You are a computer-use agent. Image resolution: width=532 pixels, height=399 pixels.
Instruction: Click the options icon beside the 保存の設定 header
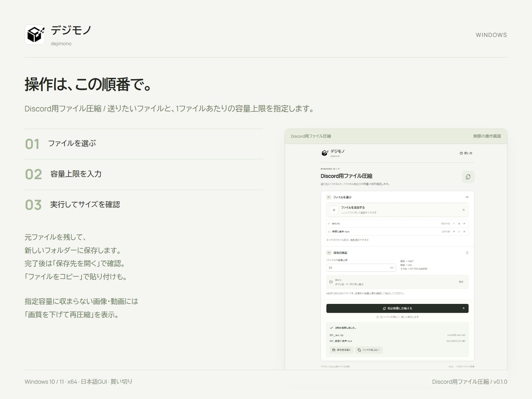467,253
